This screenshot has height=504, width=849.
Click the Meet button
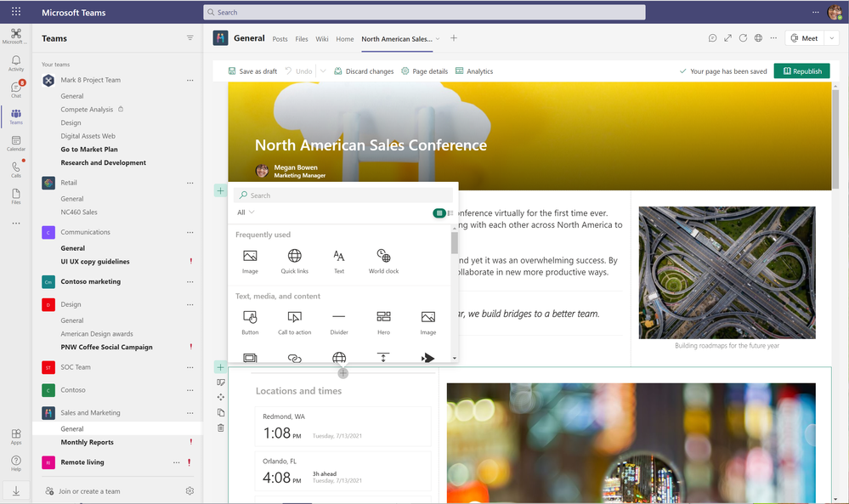[x=805, y=38]
